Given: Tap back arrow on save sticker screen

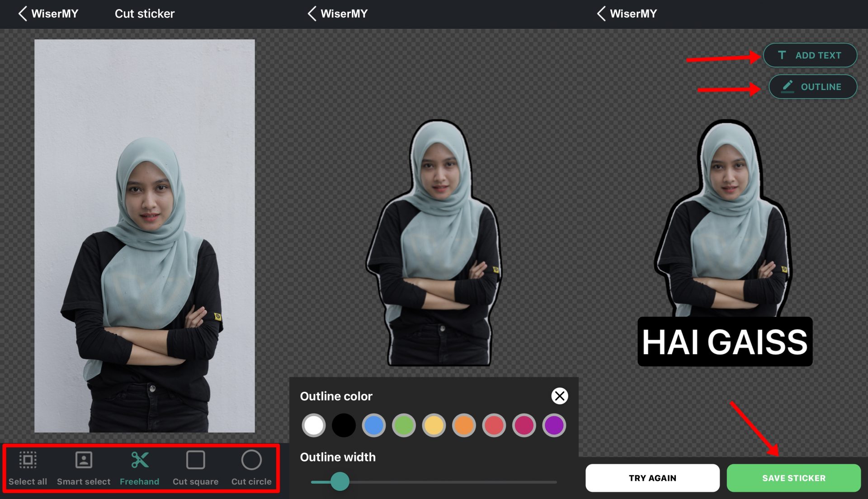Looking at the screenshot, I should click(601, 14).
